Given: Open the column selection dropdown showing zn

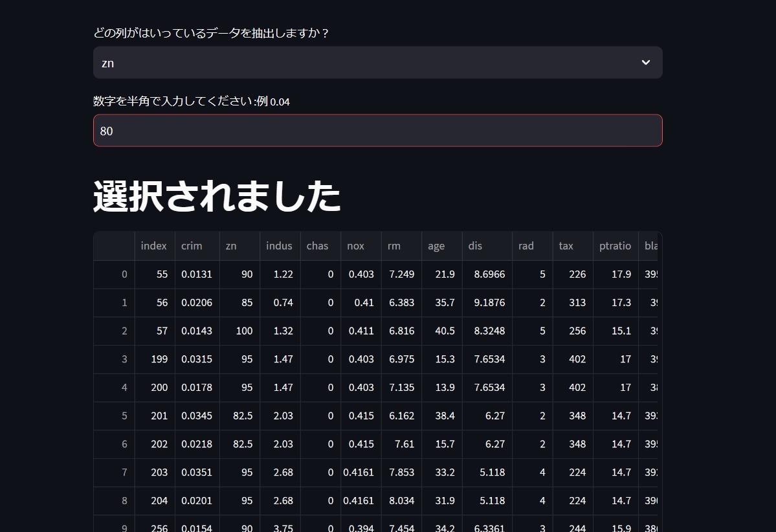Looking at the screenshot, I should [x=377, y=62].
